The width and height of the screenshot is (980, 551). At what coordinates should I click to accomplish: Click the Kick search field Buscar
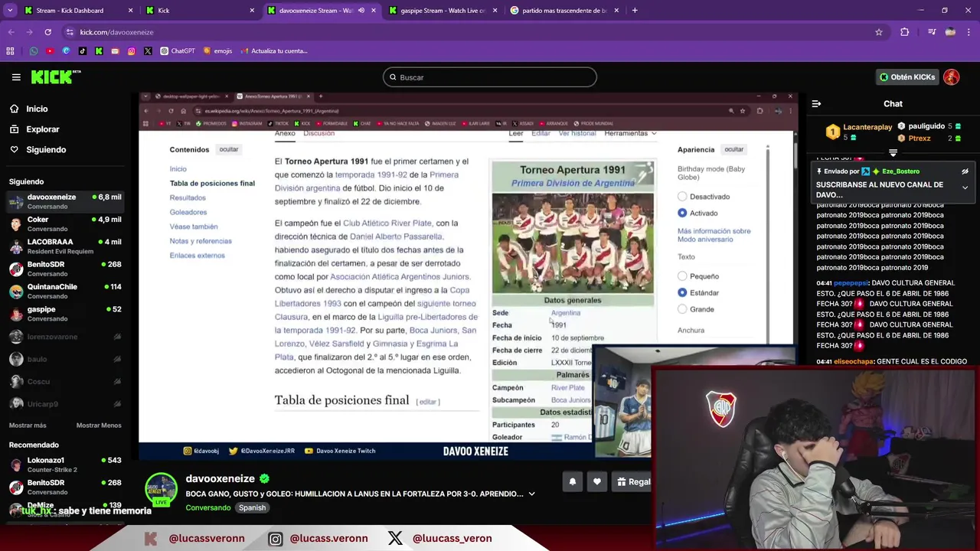pos(490,77)
